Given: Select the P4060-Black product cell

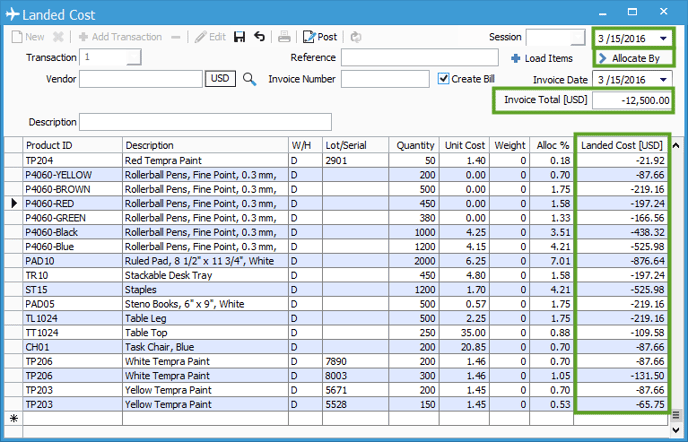Looking at the screenshot, I should (x=72, y=232).
